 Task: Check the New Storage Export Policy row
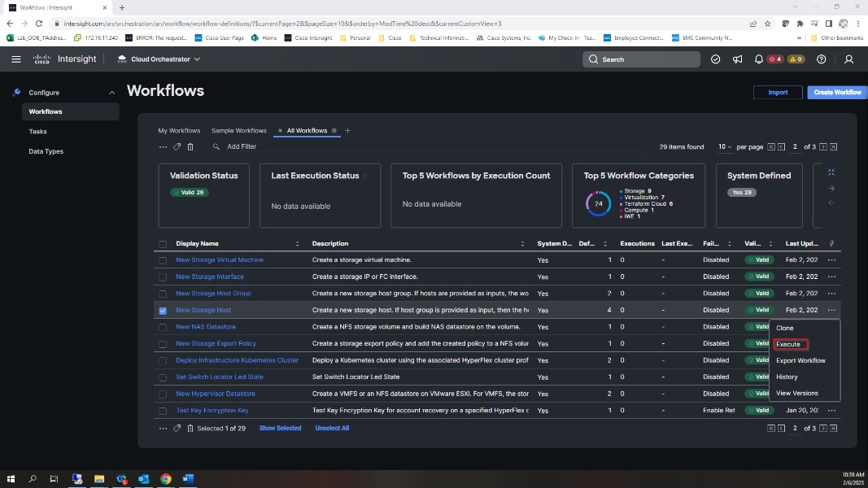[163, 344]
